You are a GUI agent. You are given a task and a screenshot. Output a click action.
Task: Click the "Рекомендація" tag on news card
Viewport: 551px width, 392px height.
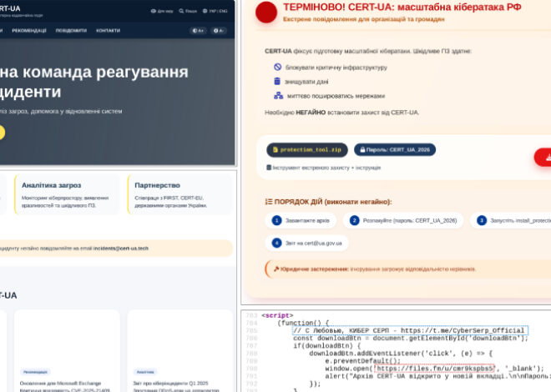tap(35, 372)
